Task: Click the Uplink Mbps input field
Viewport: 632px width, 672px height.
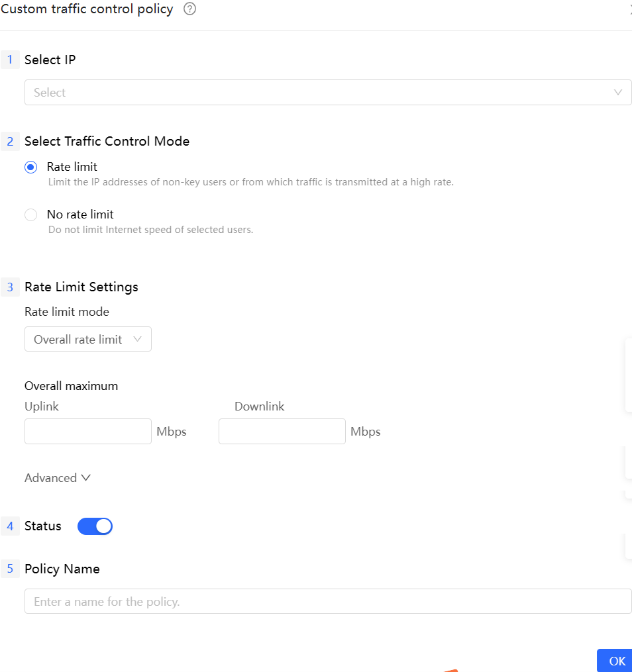Action: [88, 431]
